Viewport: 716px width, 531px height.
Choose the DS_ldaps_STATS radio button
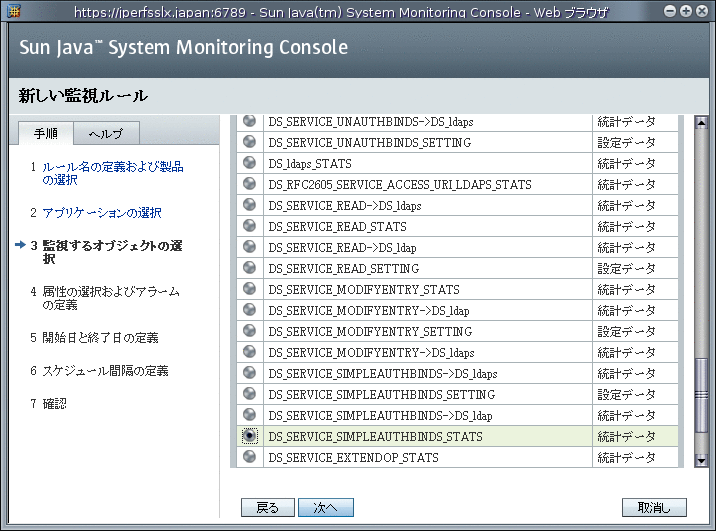coord(249,163)
